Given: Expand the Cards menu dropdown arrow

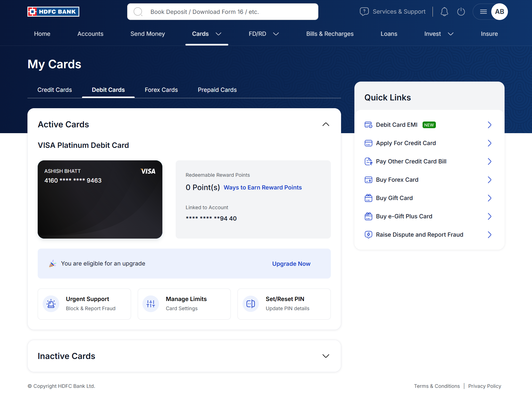Looking at the screenshot, I should pos(219,34).
